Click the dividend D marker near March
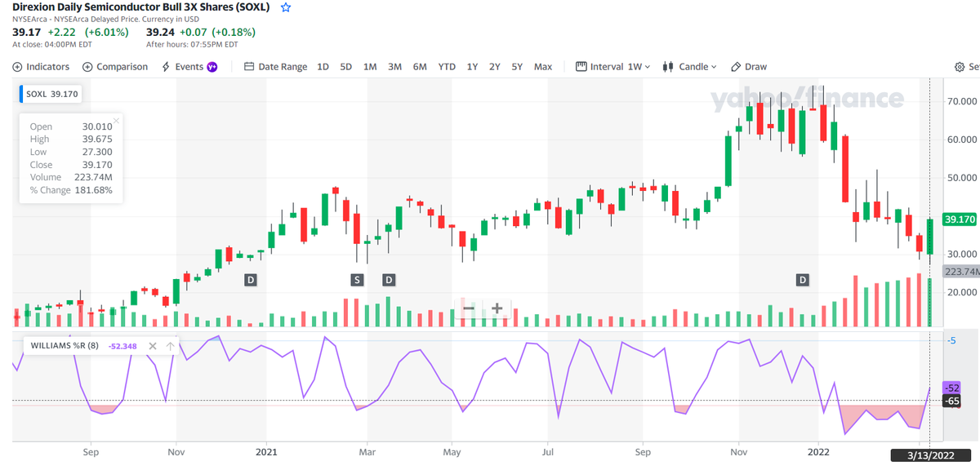Screen dimensions: 980x470 [x=389, y=280]
